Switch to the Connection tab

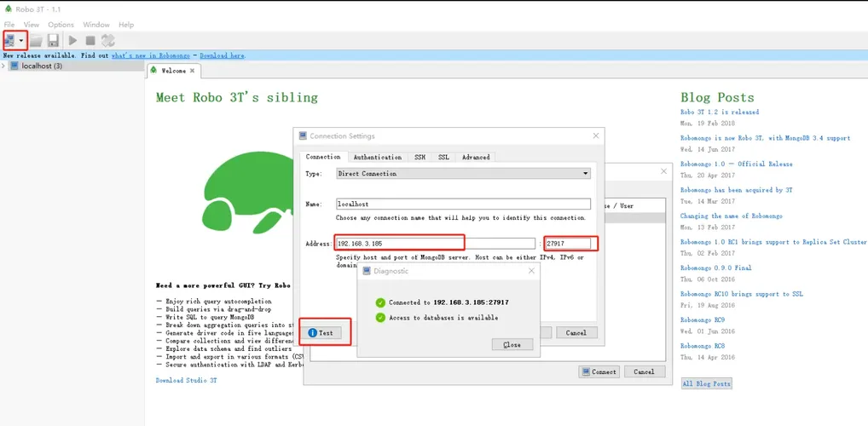(x=323, y=157)
